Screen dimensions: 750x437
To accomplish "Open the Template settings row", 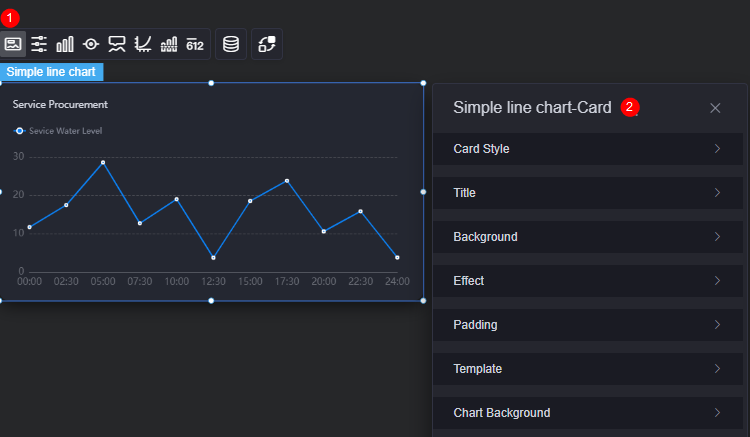I will pyautogui.click(x=588, y=369).
